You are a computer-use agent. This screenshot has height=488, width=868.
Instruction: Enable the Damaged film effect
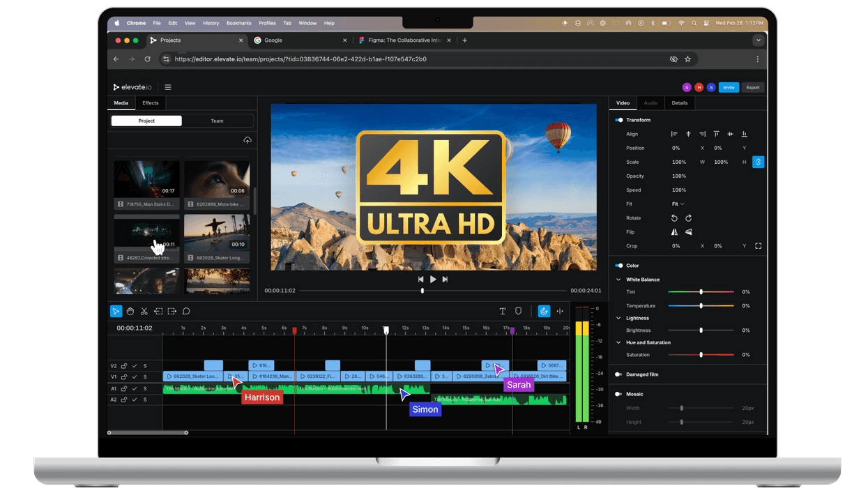click(x=619, y=374)
